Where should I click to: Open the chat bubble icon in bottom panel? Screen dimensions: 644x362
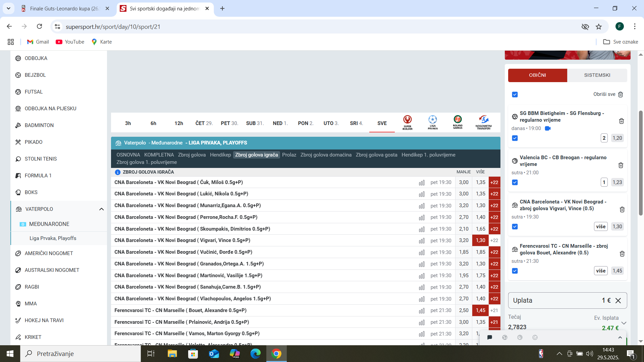coord(490,338)
